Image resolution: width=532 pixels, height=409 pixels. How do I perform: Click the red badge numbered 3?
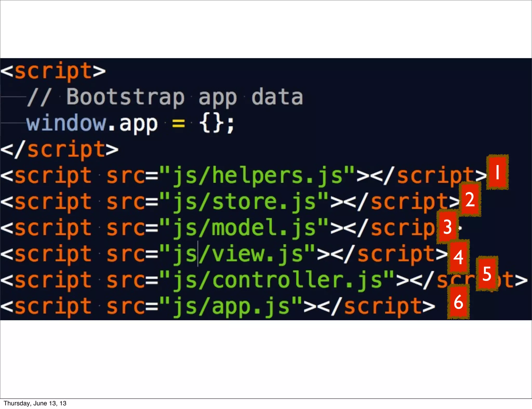click(x=447, y=227)
